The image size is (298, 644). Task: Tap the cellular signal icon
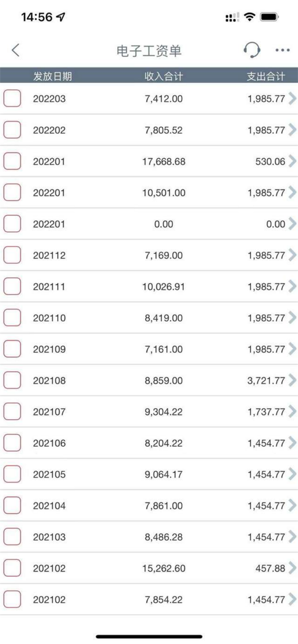click(231, 17)
